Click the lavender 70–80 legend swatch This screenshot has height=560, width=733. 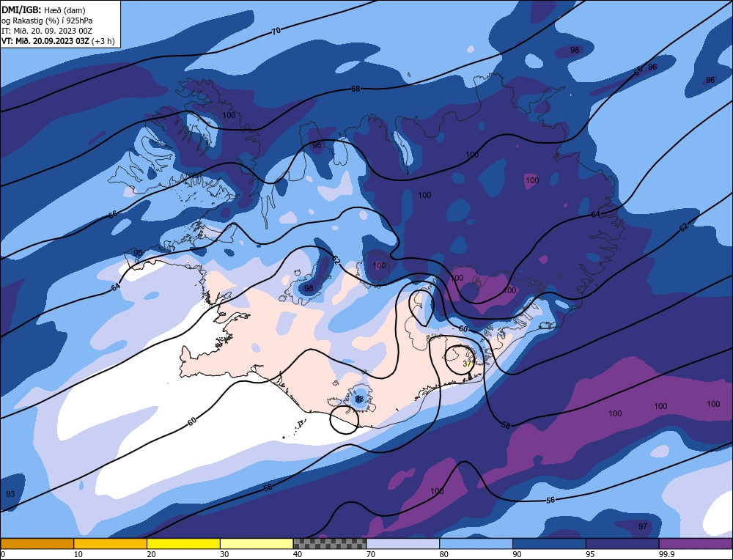click(x=403, y=543)
